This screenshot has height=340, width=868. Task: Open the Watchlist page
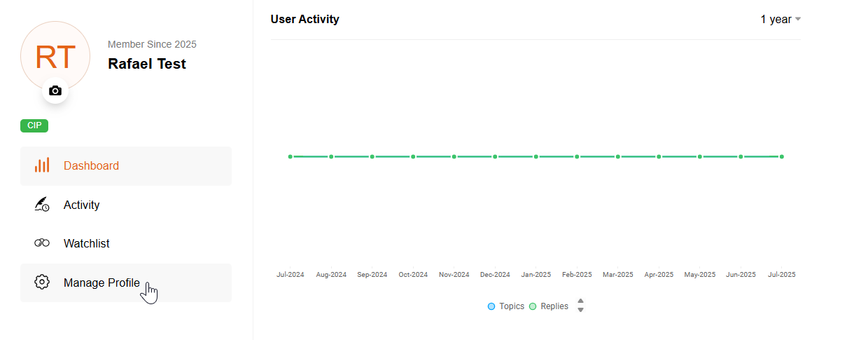pyautogui.click(x=86, y=243)
